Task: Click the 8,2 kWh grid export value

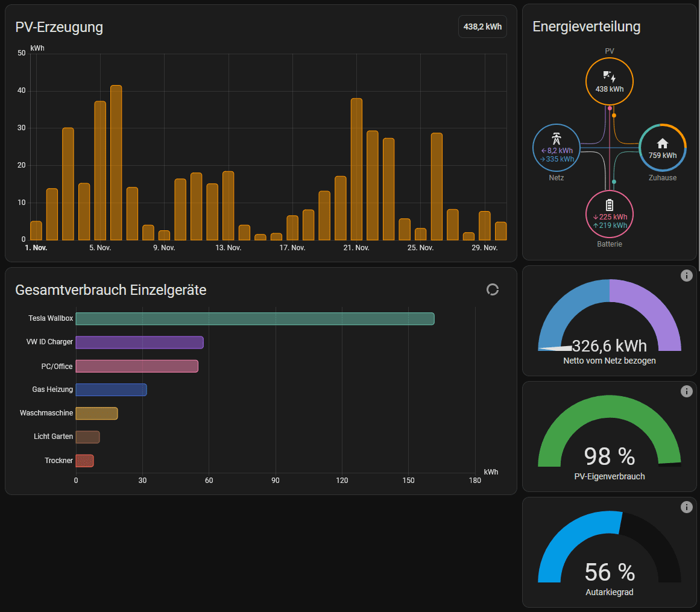Action: coord(557,151)
